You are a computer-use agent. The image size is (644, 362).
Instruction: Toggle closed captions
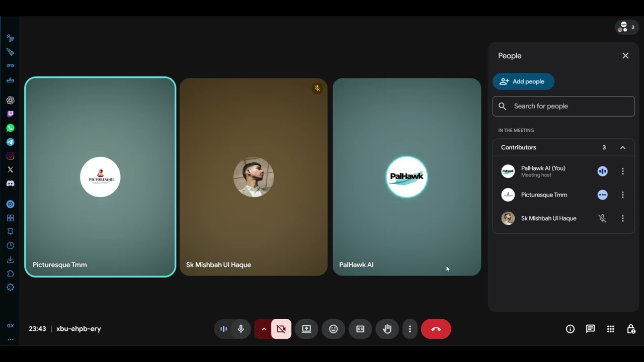360,329
